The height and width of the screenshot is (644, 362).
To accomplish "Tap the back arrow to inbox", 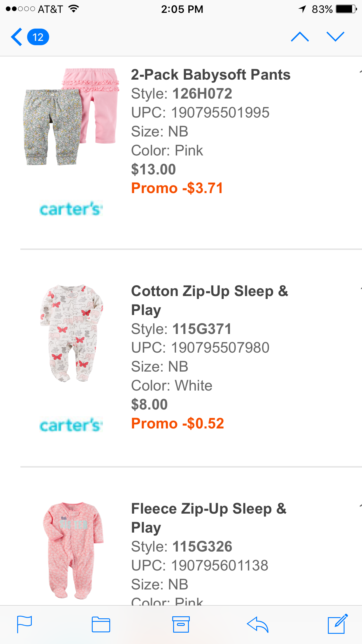I will (x=17, y=37).
